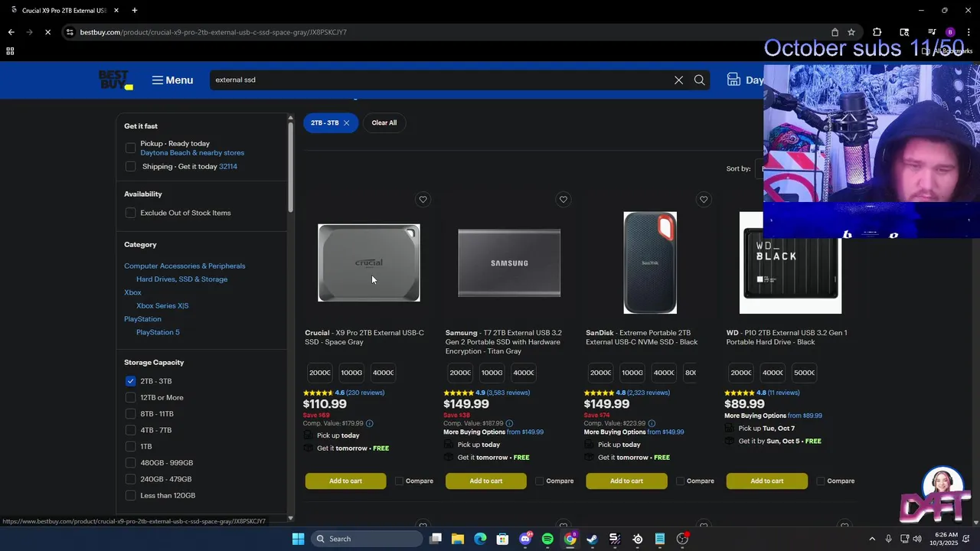980x551 pixels.
Task: Open the Windows Start menu
Action: click(299, 539)
